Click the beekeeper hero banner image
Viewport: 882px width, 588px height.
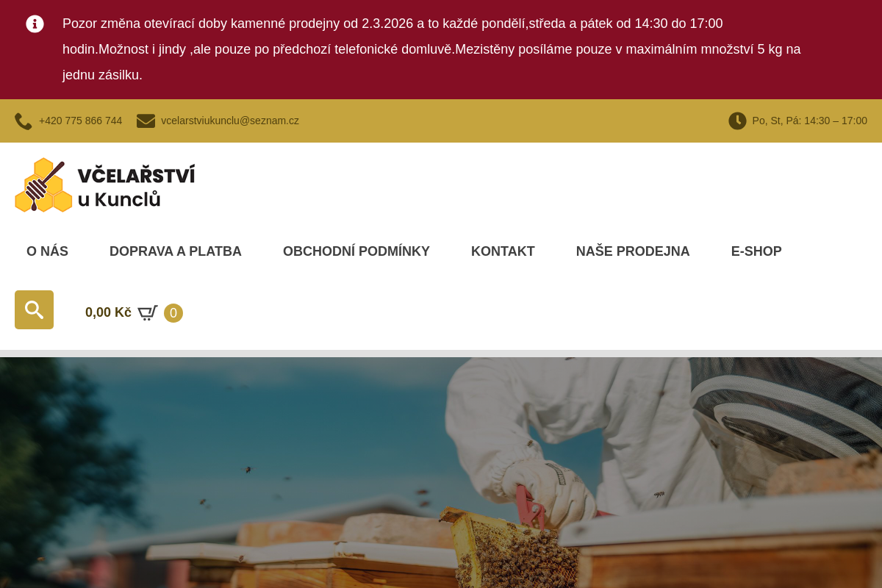[441, 473]
